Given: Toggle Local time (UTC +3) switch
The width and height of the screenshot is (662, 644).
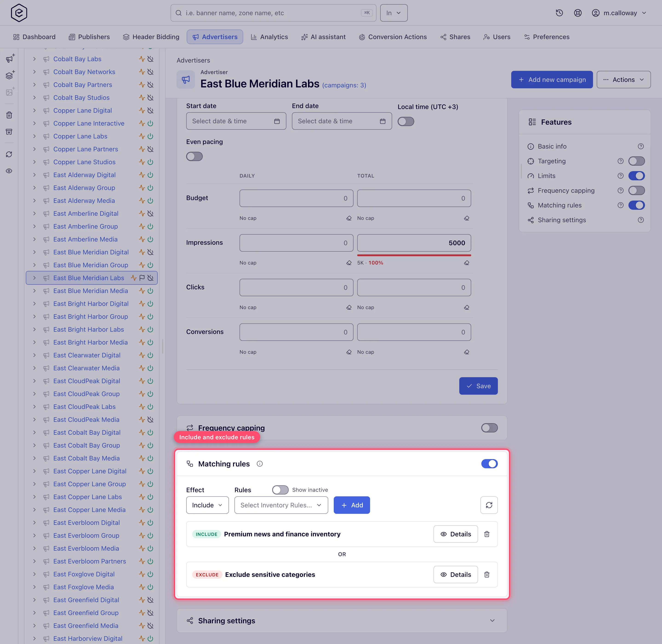Looking at the screenshot, I should [406, 121].
